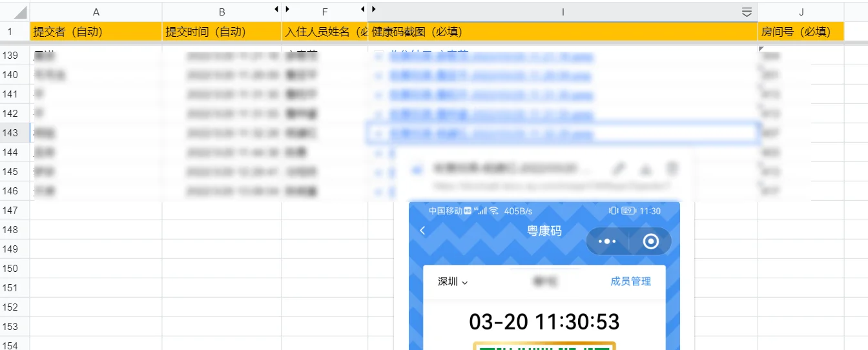Click the submitter cell in row 146

[x=96, y=191]
